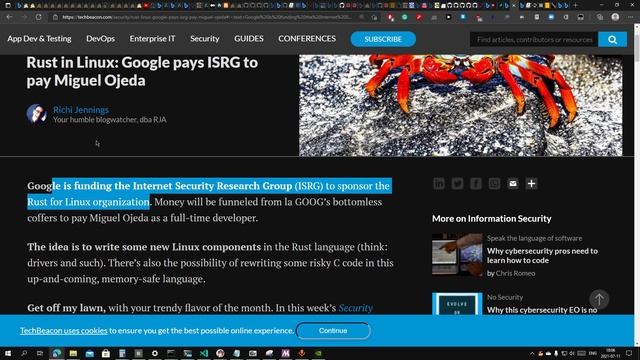Click the volume icon in system tray

point(572,353)
